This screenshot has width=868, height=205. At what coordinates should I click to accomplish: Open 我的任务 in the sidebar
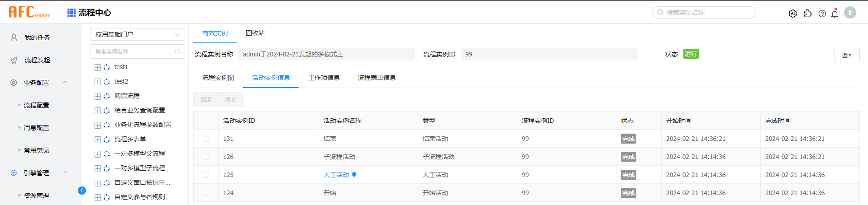[37, 37]
